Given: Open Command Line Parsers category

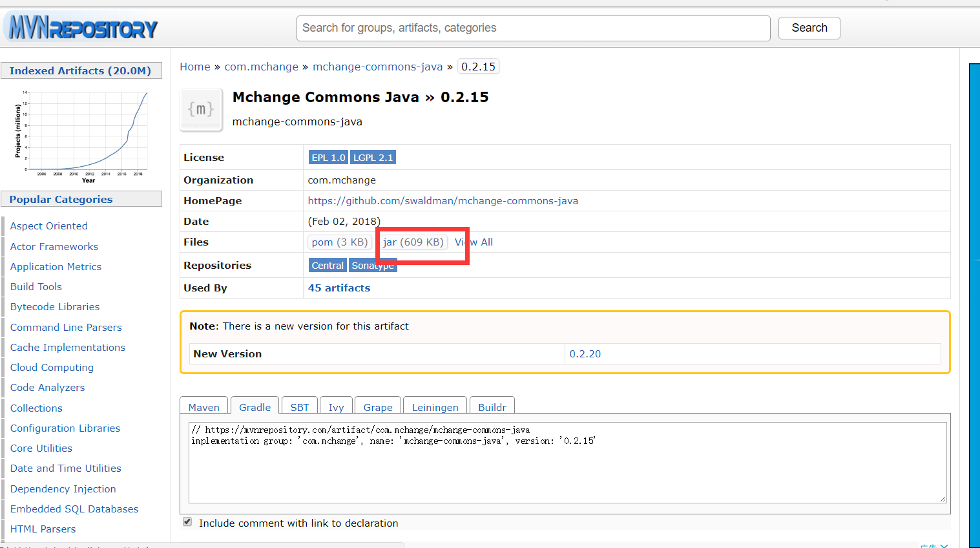Looking at the screenshot, I should 66,328.
